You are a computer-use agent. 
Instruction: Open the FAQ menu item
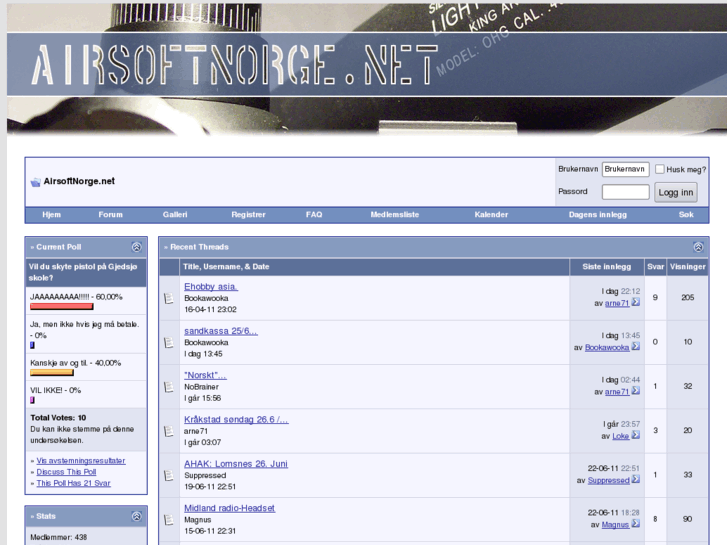tap(314, 215)
